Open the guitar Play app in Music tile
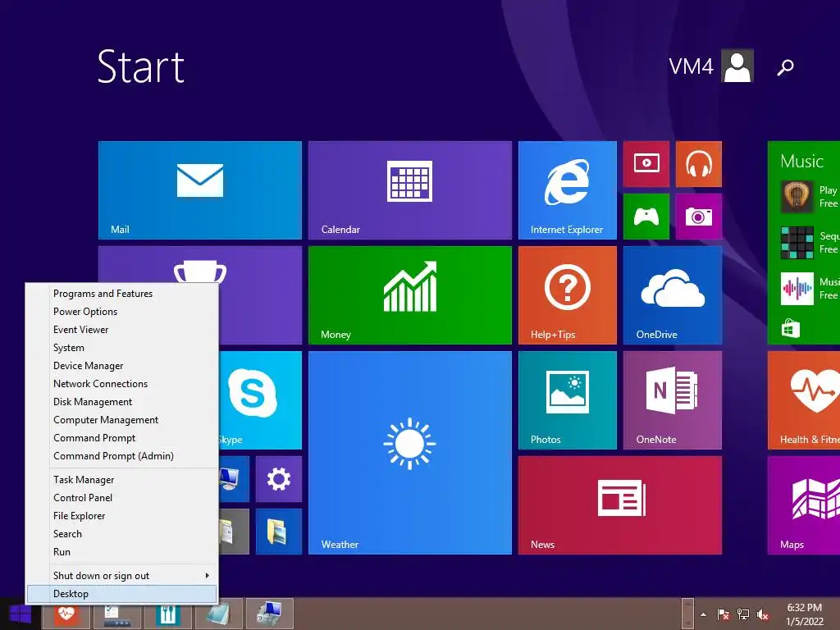 click(797, 197)
